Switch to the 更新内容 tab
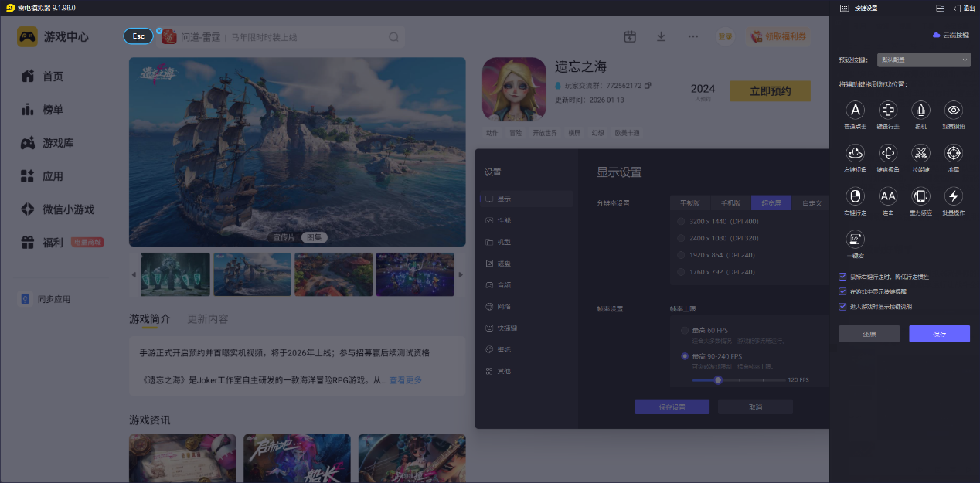Image resolution: width=980 pixels, height=483 pixels. 208,318
